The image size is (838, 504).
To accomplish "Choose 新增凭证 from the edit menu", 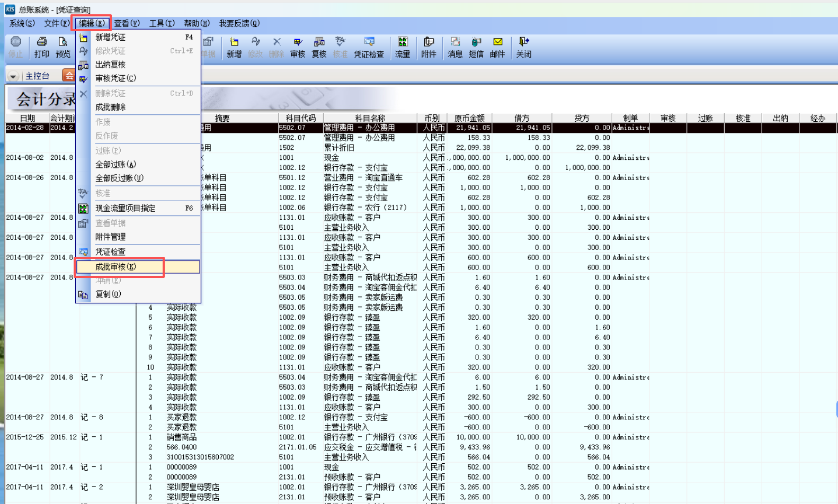I will click(x=110, y=37).
